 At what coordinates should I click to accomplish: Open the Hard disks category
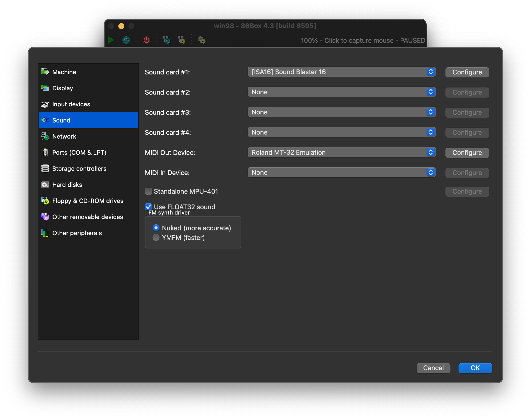[88, 185]
